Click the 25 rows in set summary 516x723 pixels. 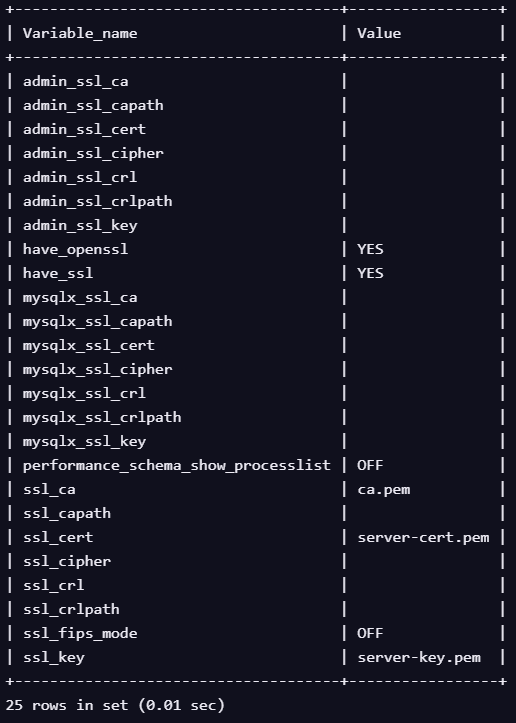tap(115, 705)
